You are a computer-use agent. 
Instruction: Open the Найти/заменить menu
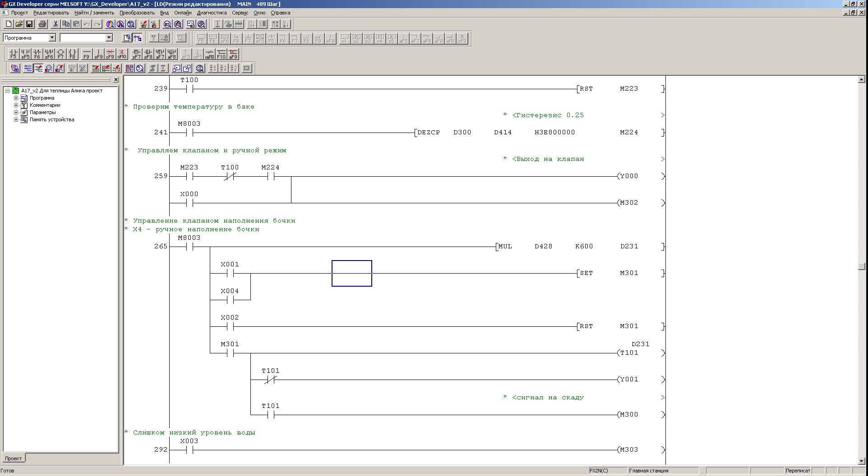(94, 13)
